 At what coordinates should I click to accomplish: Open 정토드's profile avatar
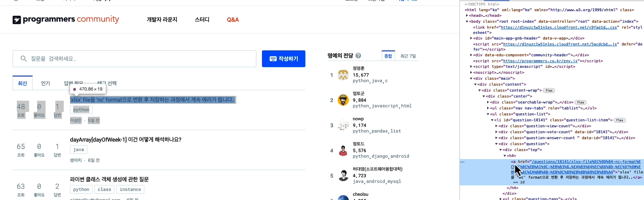coord(343,150)
